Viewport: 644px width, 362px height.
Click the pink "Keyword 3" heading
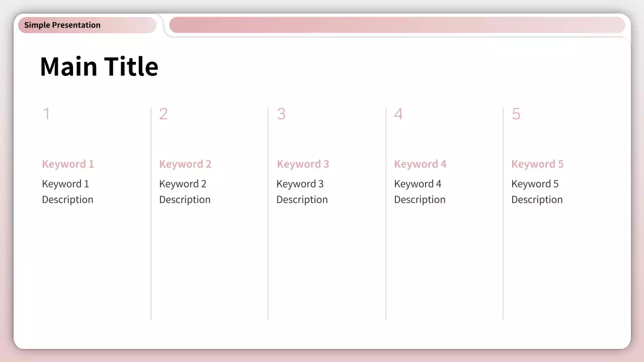[303, 164]
